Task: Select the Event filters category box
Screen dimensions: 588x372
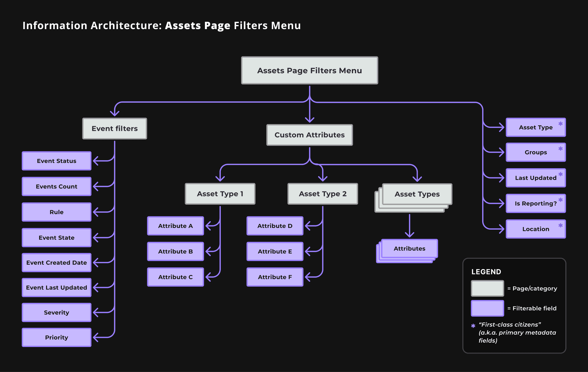Action: [x=115, y=129]
